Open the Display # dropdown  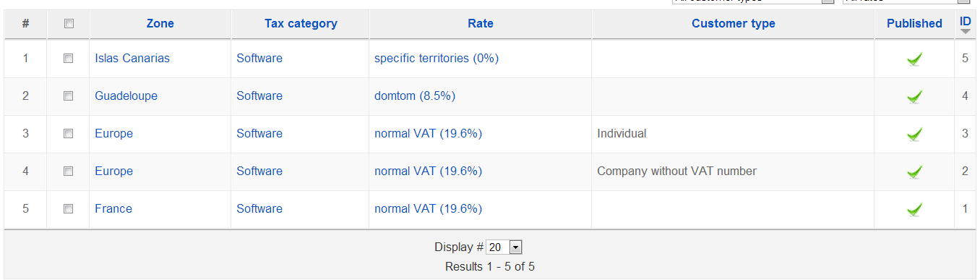click(504, 247)
